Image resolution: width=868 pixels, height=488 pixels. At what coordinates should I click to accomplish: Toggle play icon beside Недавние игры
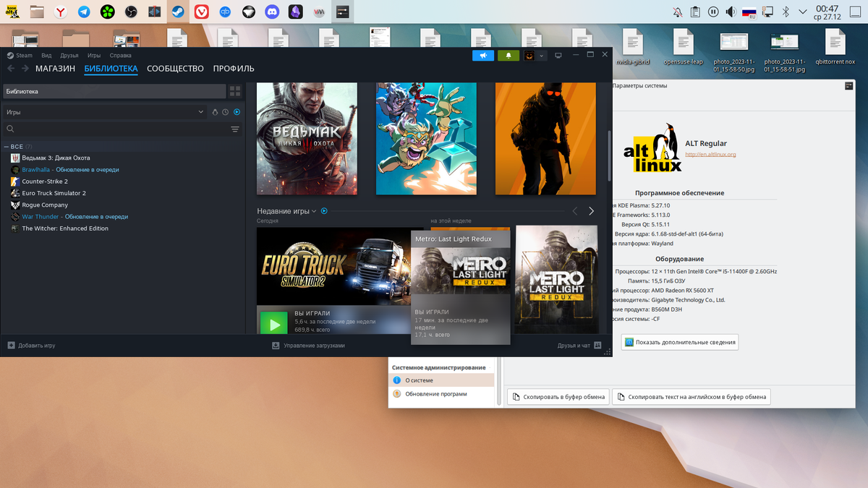point(324,211)
